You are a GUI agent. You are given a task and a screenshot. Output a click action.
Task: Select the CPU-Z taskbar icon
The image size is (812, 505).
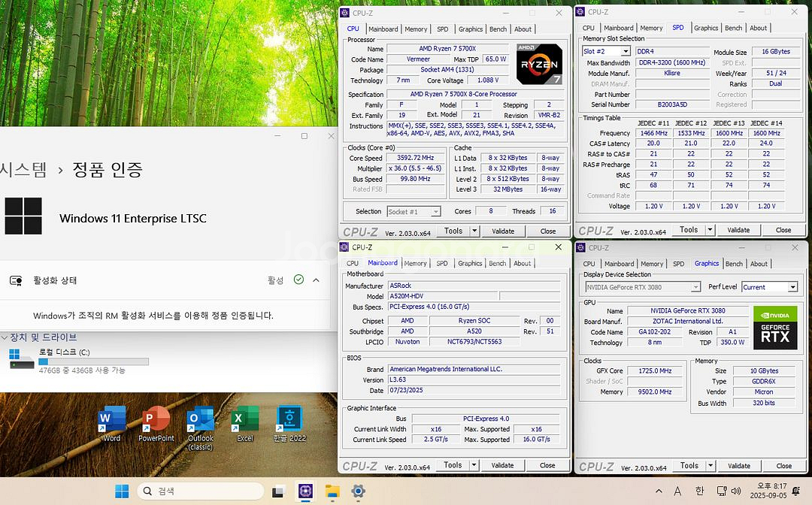click(x=305, y=491)
